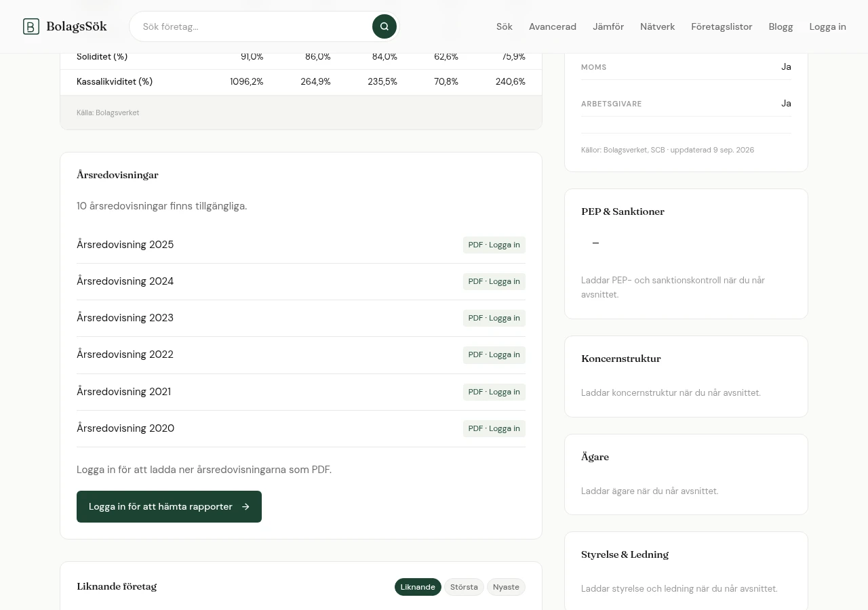Click Logga in in the header
The image size is (868, 610).
pos(827,26)
